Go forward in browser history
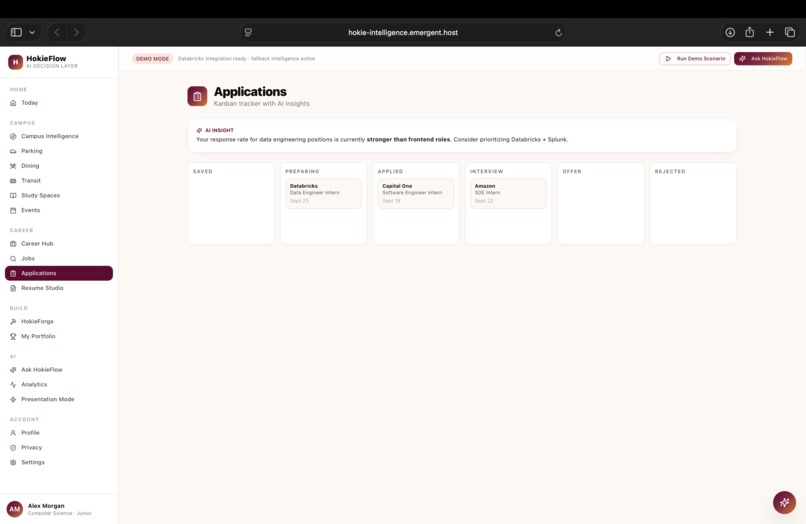The image size is (806, 524). [76, 32]
